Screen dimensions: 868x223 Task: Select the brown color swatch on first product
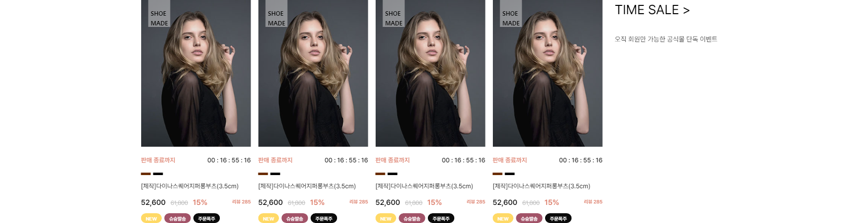[146, 174]
